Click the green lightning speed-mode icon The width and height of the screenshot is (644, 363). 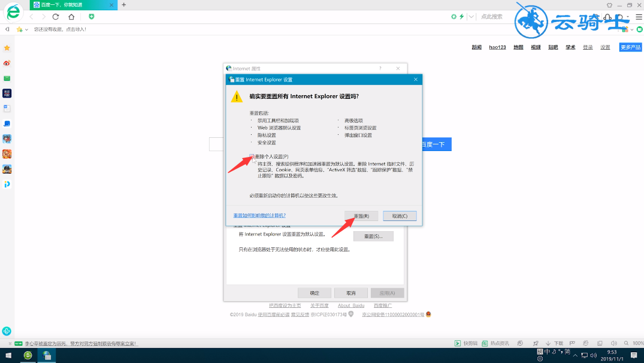[x=462, y=16]
